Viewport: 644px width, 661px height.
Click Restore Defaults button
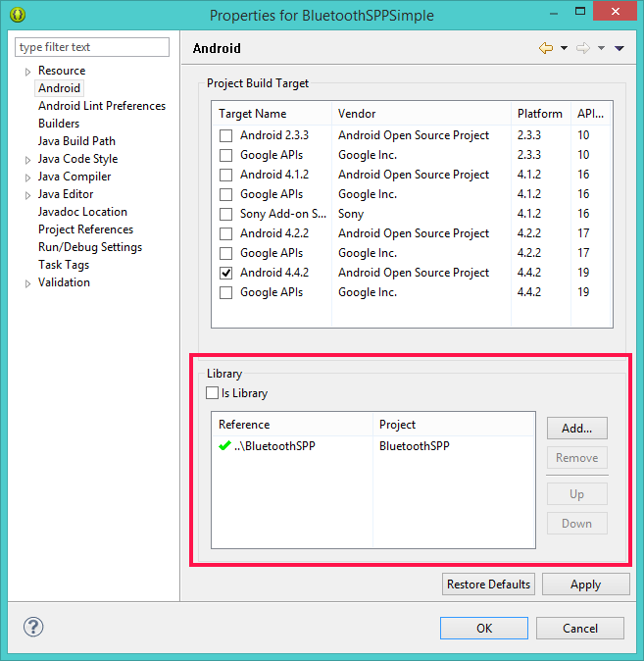(x=488, y=585)
